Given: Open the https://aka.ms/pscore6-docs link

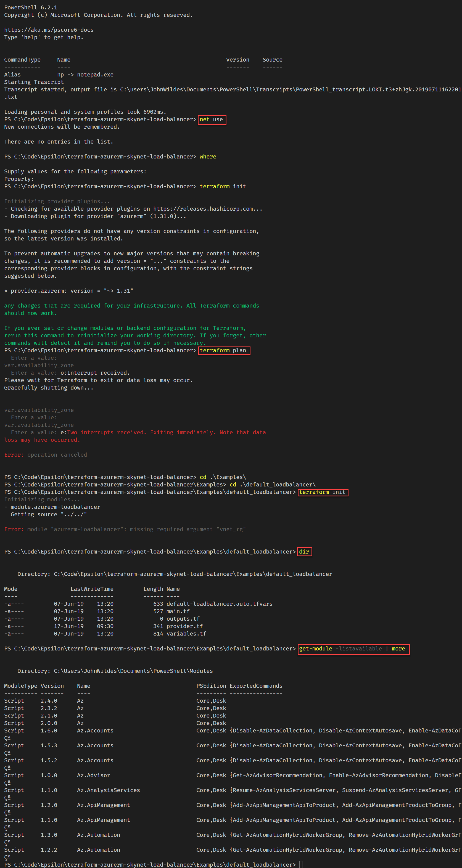Looking at the screenshot, I should tap(49, 30).
